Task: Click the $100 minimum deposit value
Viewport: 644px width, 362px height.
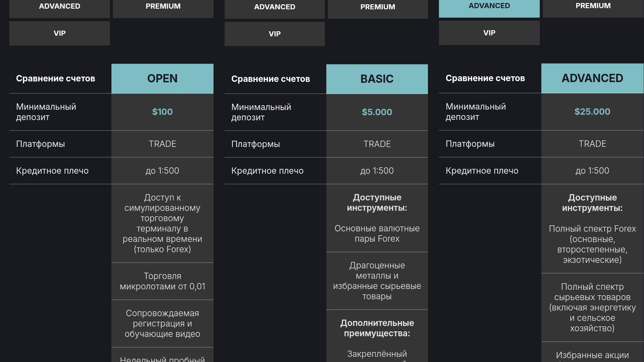Action: click(162, 112)
